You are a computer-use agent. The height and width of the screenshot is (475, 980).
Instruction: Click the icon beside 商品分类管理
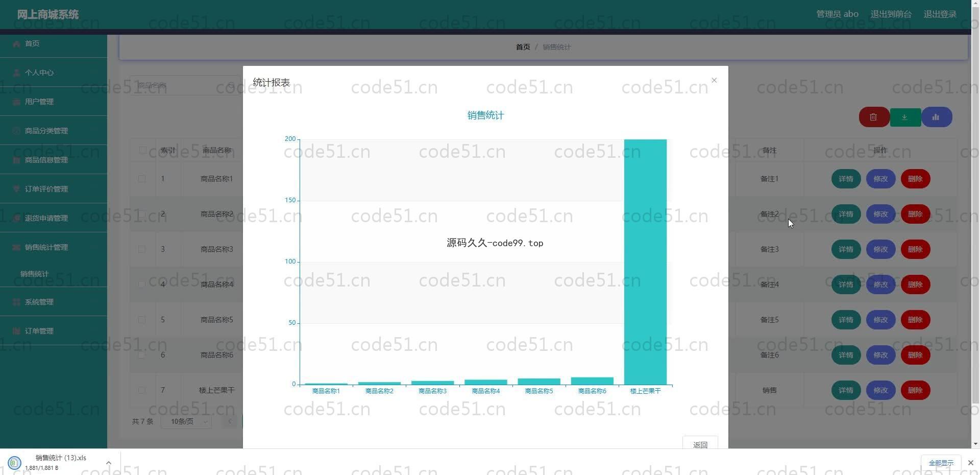(16, 131)
